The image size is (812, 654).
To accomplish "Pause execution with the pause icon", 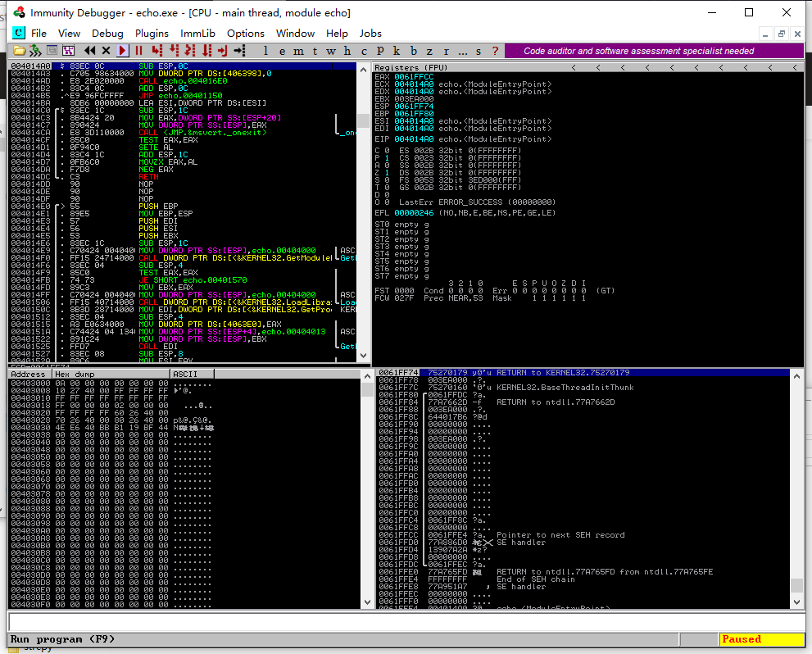I will (138, 51).
